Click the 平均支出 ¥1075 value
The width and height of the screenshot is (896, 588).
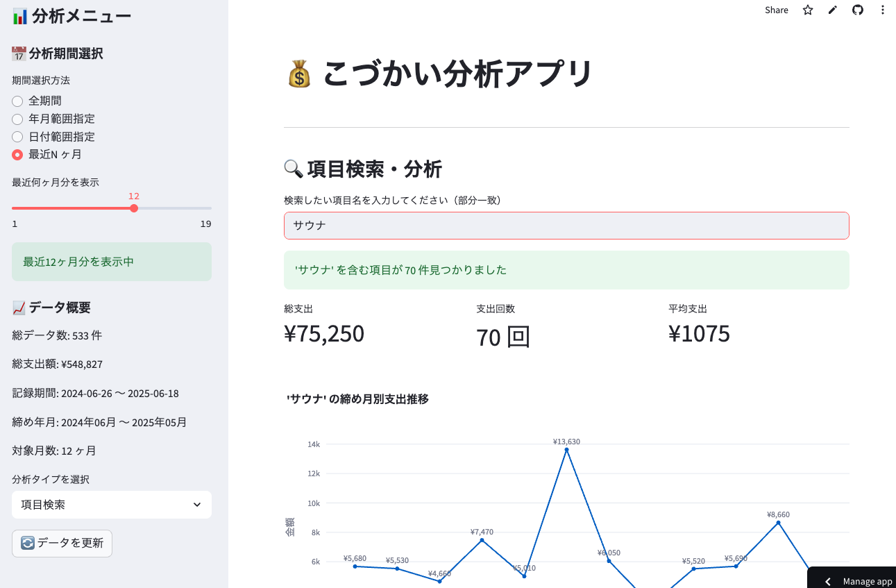699,334
